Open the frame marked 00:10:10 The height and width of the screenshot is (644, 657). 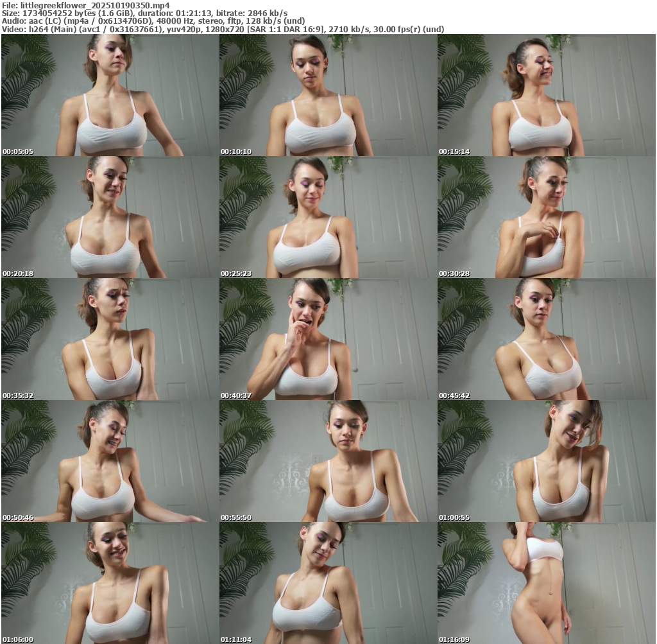[328, 95]
